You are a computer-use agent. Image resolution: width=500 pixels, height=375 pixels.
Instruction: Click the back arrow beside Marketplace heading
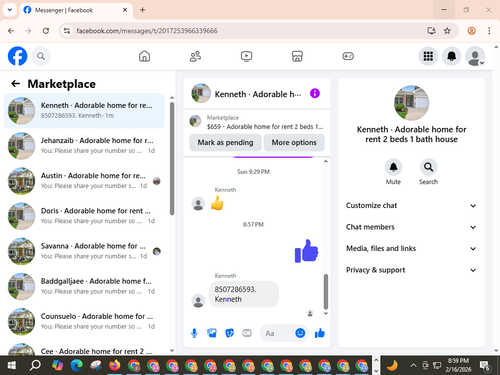click(15, 84)
